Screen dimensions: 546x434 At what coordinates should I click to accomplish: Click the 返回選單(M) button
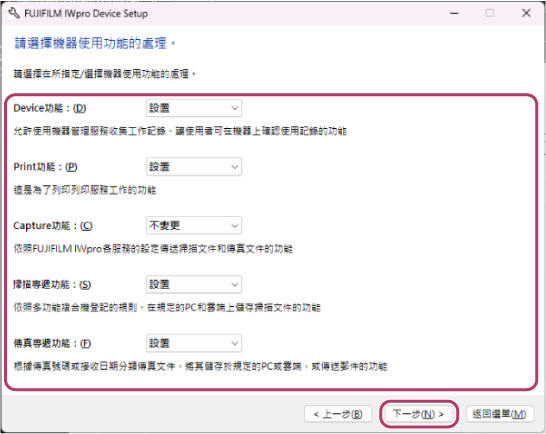click(499, 414)
